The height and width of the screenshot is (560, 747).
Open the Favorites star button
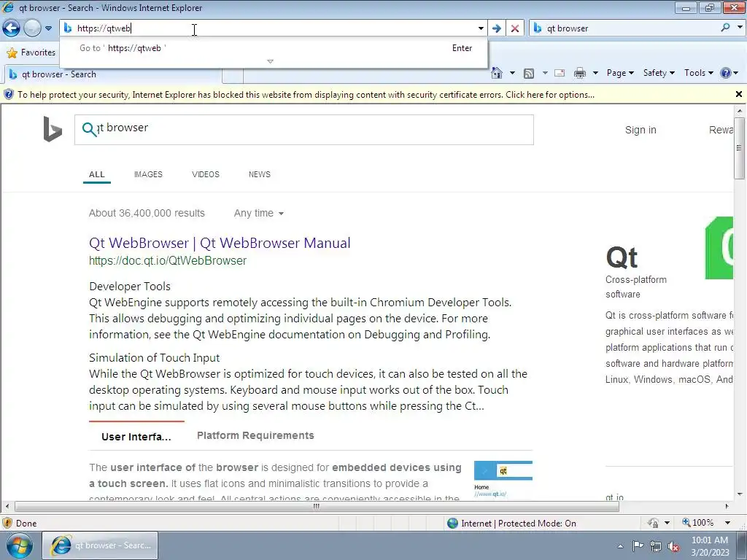[31, 52]
